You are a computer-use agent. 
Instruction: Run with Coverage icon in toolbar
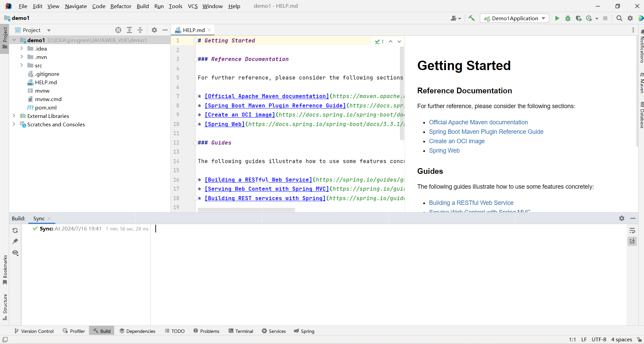click(x=579, y=18)
